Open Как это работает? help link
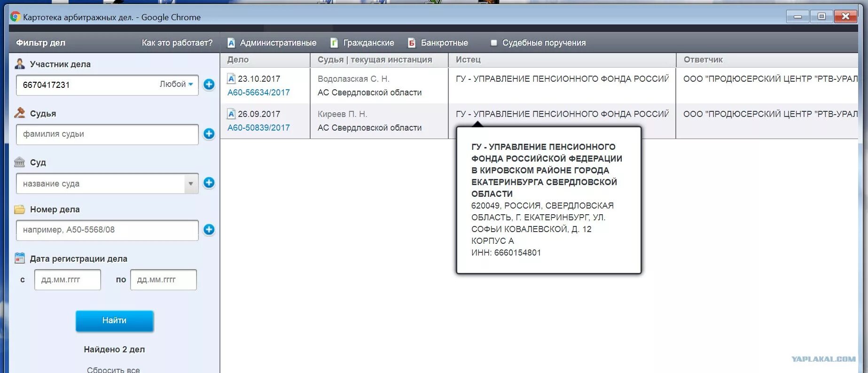This screenshot has width=868, height=373. [x=177, y=43]
